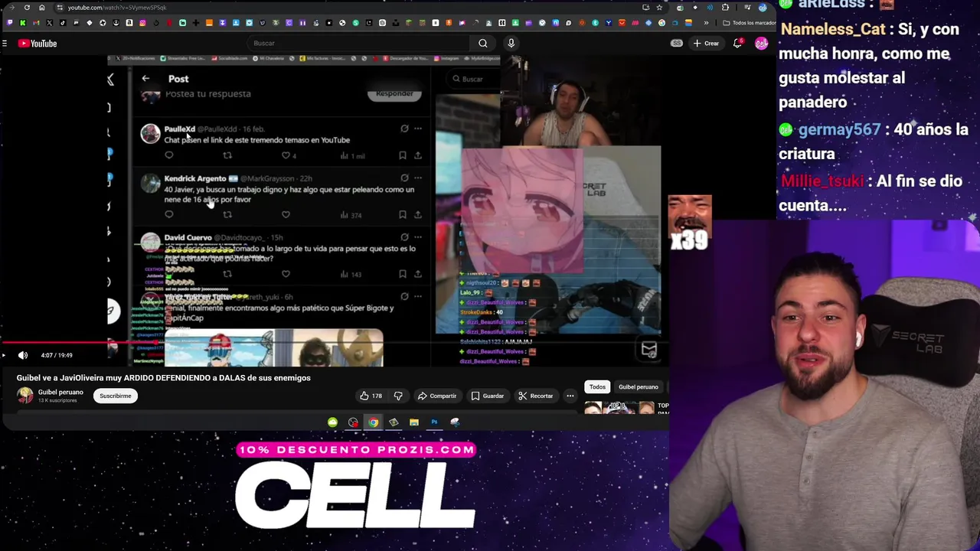Click the Guibel peruano channel avatar
The width and height of the screenshot is (980, 551).
(x=25, y=395)
